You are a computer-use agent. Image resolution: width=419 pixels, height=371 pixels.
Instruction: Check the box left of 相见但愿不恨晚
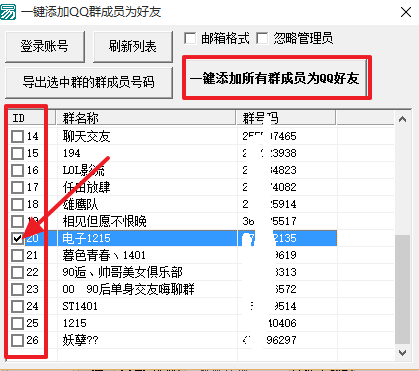tap(17, 221)
